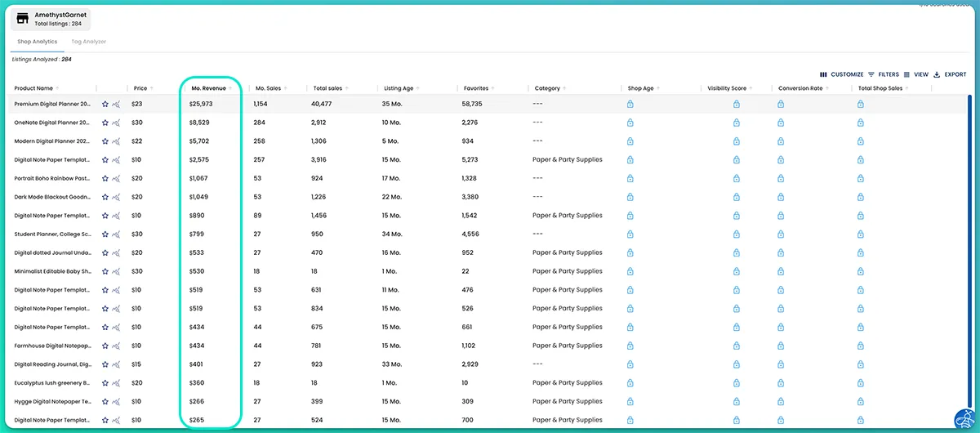View chart for Eucalyptus lush greenery listing
The width and height of the screenshot is (980, 433).
point(116,382)
